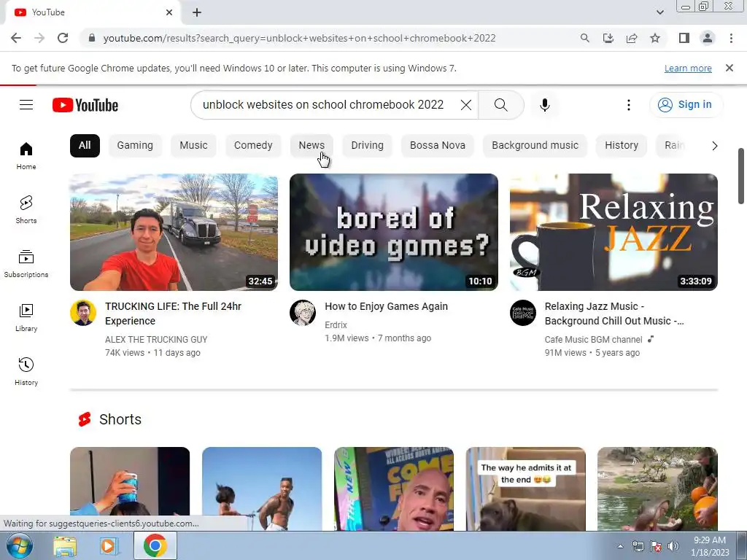Image resolution: width=747 pixels, height=560 pixels.
Task: Open Cafe Music BGM channel name
Action: [594, 340]
